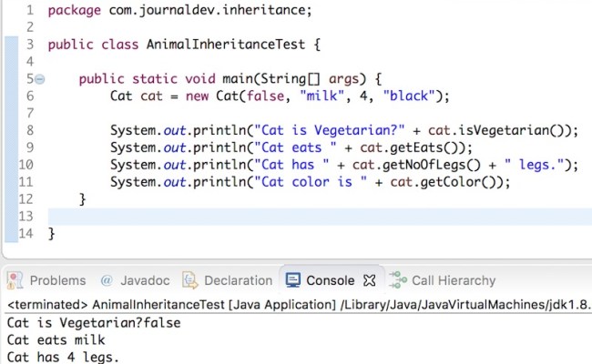Click the highlighted empty line 13
Screen dimensions: 592x364
pyautogui.click(x=320, y=217)
